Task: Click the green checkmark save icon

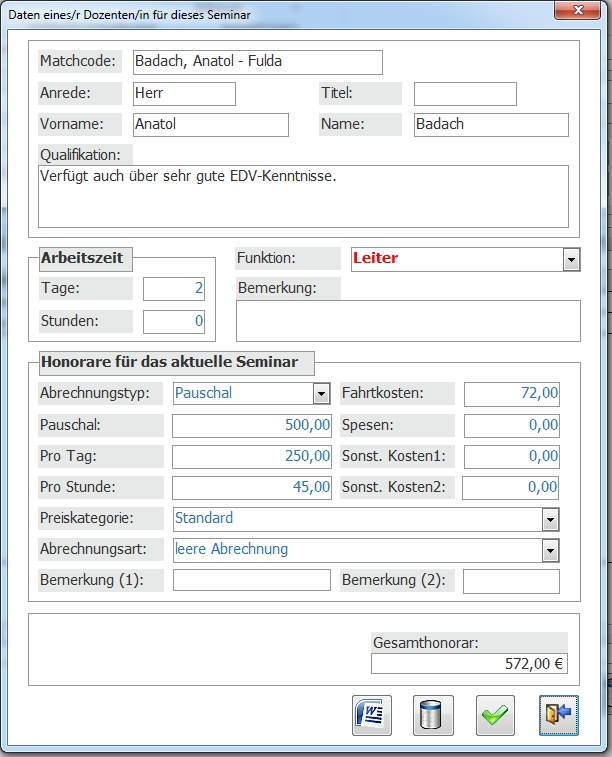Action: pos(495,716)
